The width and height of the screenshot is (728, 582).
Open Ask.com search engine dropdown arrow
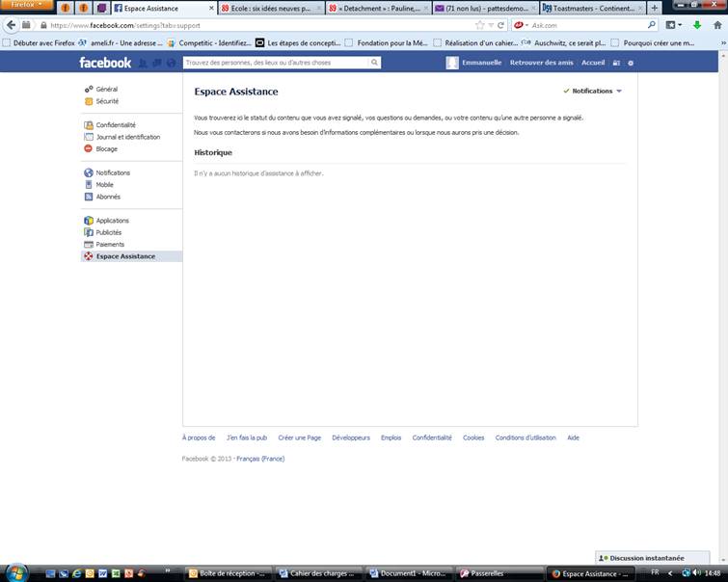point(526,25)
